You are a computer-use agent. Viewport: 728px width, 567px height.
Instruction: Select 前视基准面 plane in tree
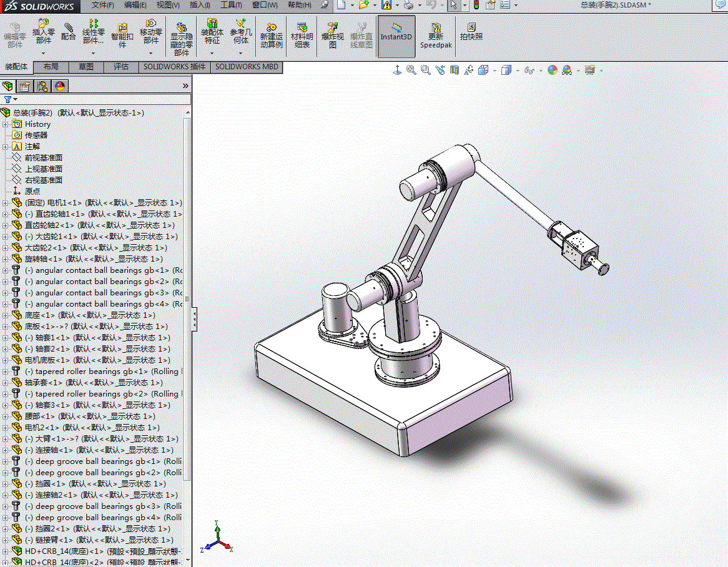tap(43, 158)
